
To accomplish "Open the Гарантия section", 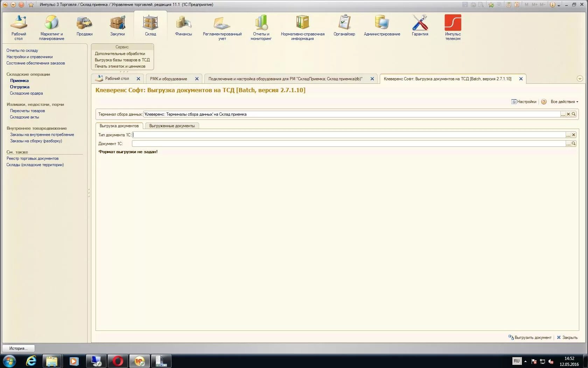I will pos(420,26).
